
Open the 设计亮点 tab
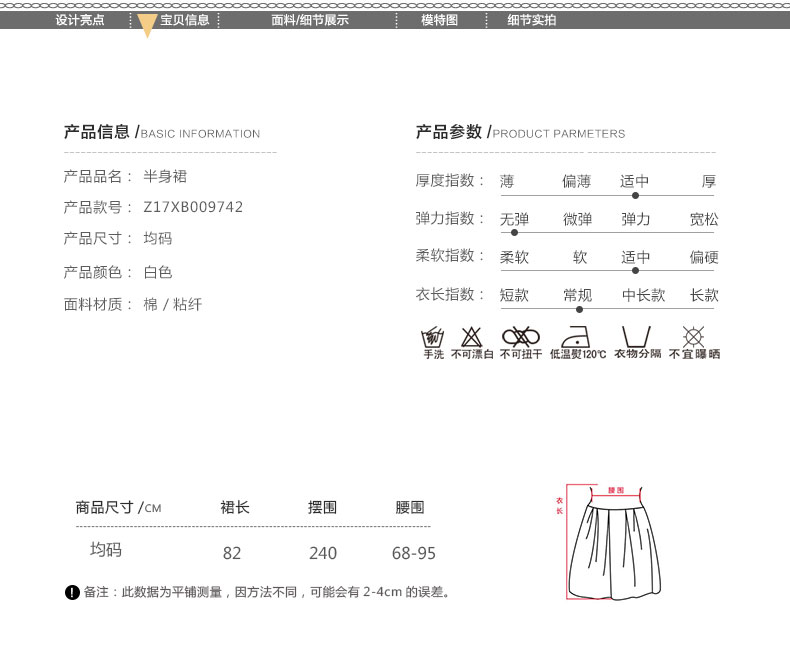click(80, 20)
